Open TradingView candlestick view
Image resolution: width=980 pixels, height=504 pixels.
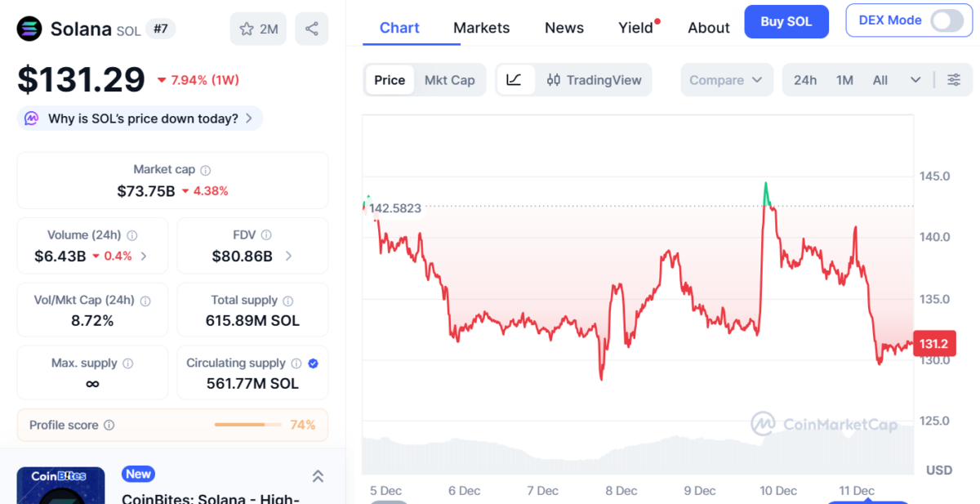(595, 80)
